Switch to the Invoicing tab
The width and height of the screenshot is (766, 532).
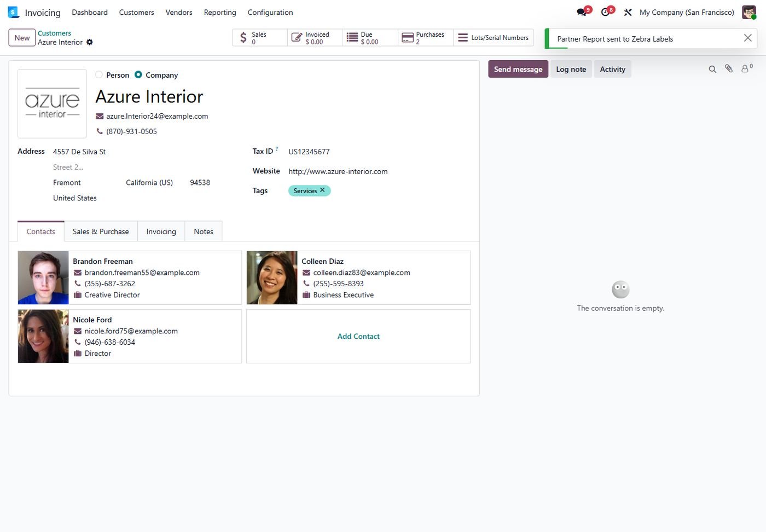click(161, 232)
